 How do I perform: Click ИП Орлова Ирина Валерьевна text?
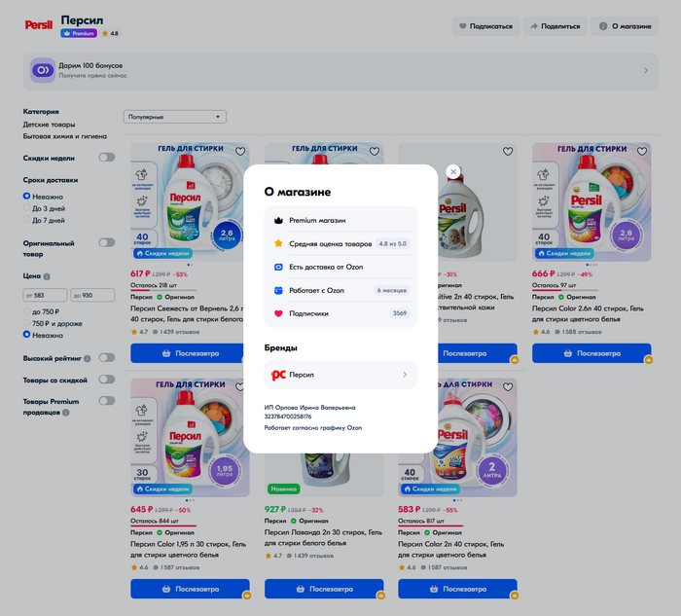point(309,408)
